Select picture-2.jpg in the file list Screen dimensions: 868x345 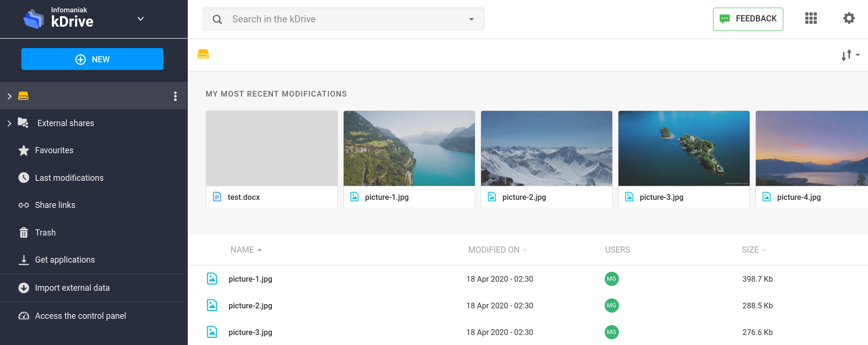point(251,306)
